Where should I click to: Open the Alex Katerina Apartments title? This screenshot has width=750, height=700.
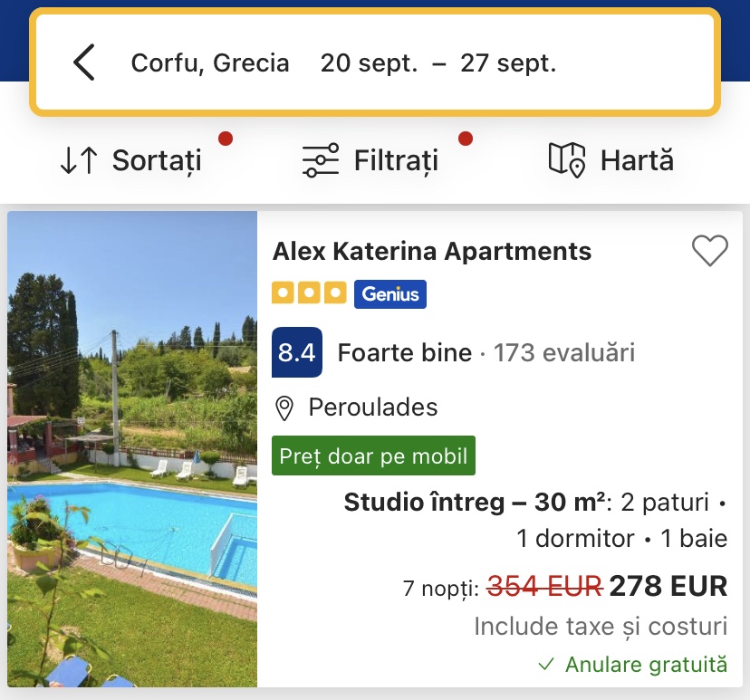(432, 251)
